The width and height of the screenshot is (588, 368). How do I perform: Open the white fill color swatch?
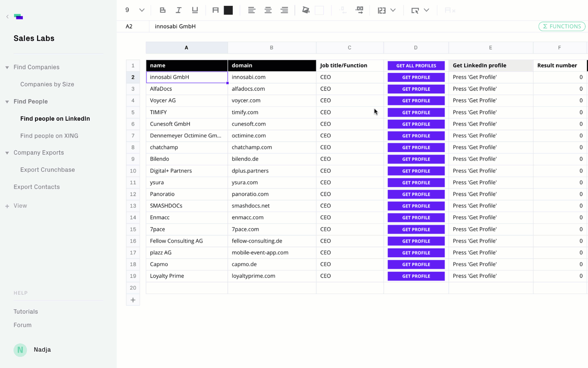[319, 10]
